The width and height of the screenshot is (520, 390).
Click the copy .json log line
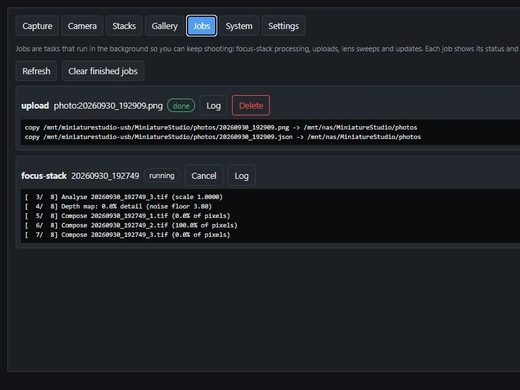click(223, 137)
